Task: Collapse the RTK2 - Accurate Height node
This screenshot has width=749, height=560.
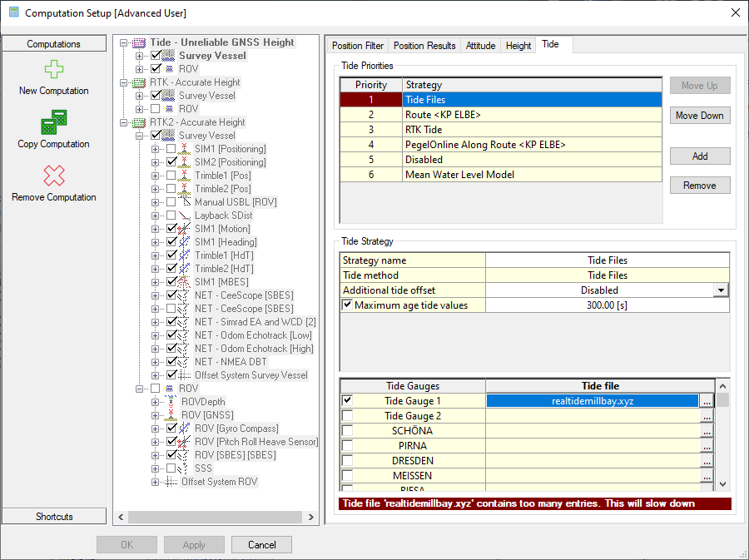Action: (x=125, y=122)
